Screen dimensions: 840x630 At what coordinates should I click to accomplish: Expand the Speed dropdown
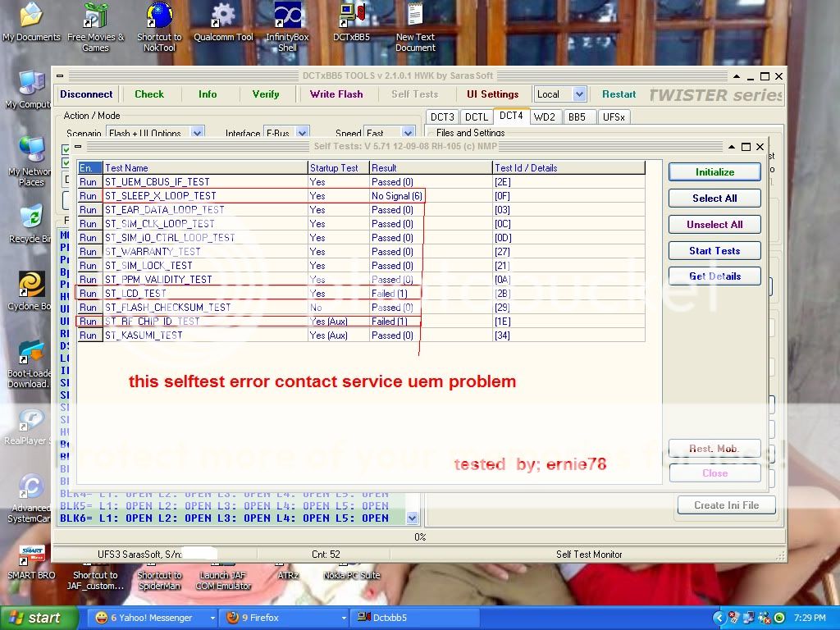[409, 132]
